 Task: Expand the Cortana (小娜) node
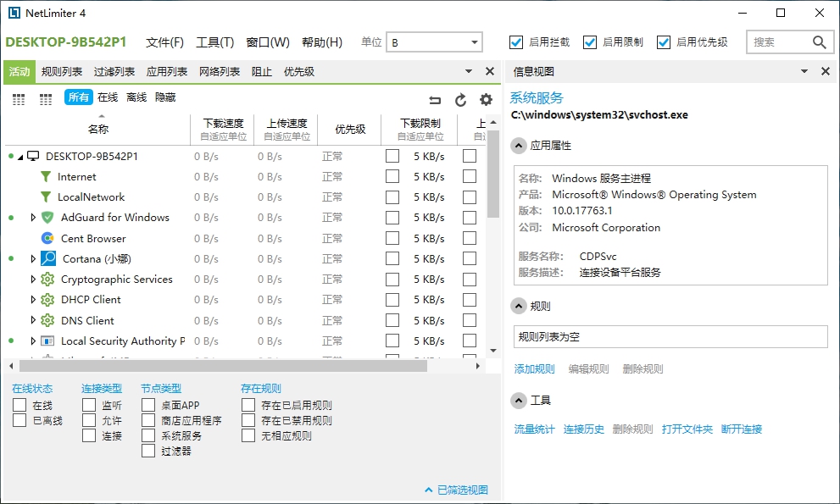[x=33, y=258]
